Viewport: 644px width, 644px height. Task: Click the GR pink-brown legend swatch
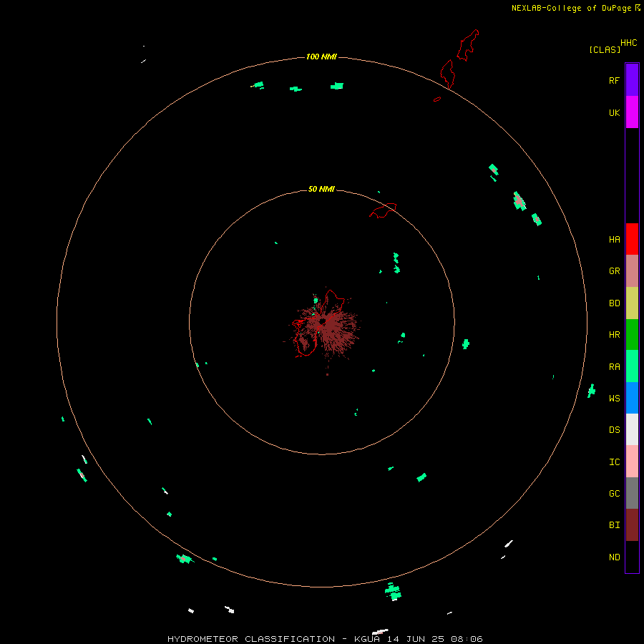tap(632, 271)
